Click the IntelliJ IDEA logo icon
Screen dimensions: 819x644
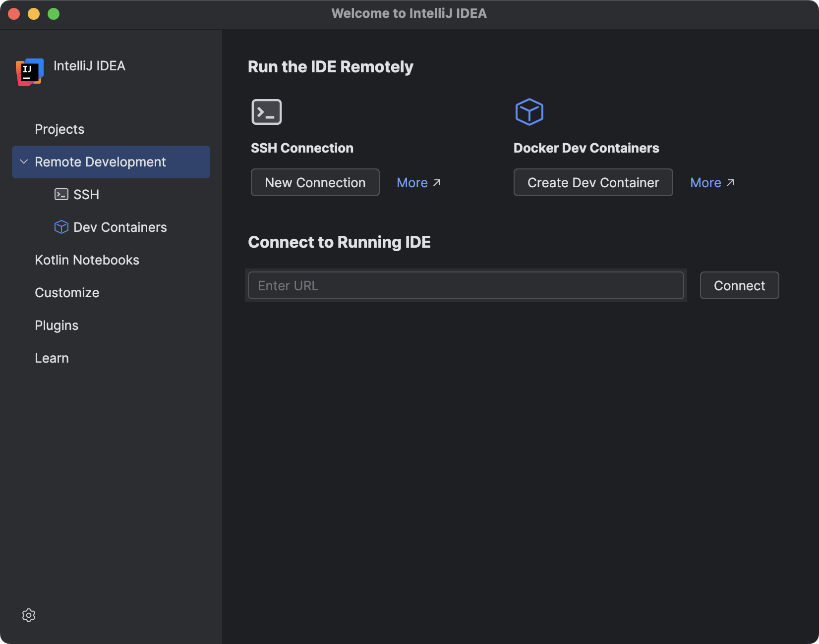coord(30,72)
